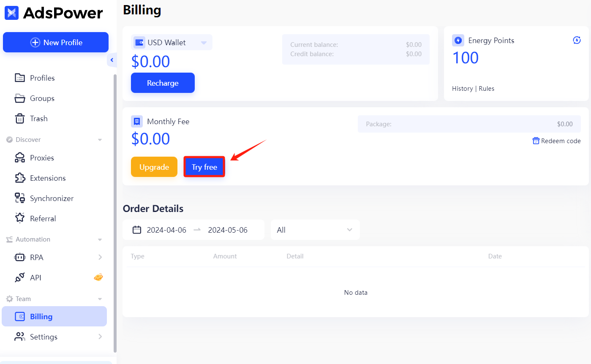
Task: Collapse the Discover section chevron
Action: 100,139
